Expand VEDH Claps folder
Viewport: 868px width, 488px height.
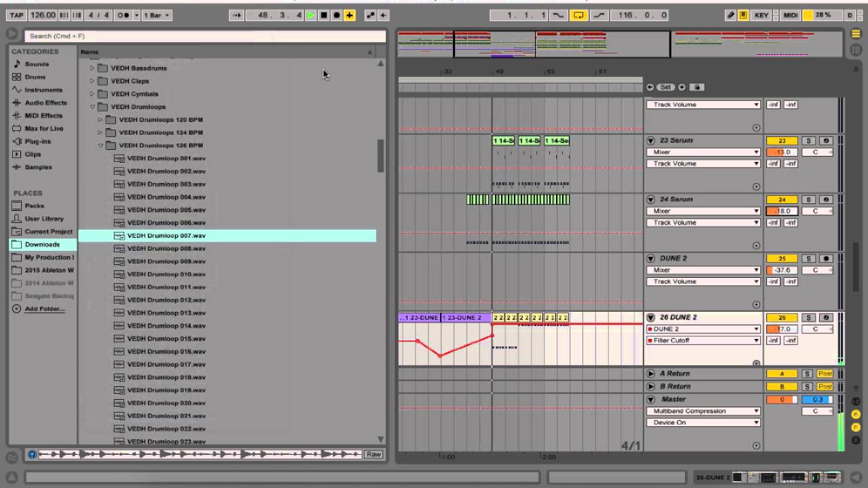pyautogui.click(x=93, y=81)
